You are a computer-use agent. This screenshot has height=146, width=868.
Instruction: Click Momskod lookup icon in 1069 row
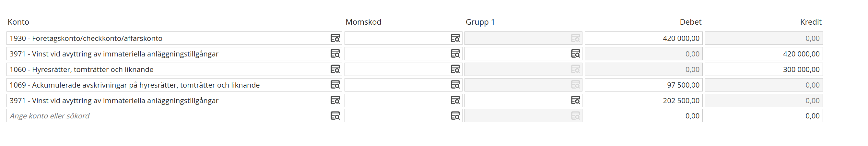click(x=455, y=85)
